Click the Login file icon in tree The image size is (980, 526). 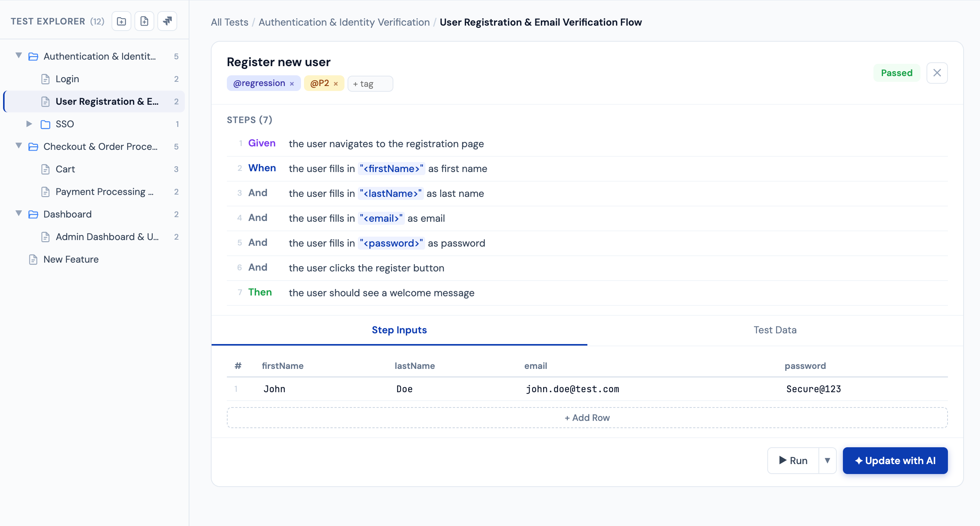[45, 79]
